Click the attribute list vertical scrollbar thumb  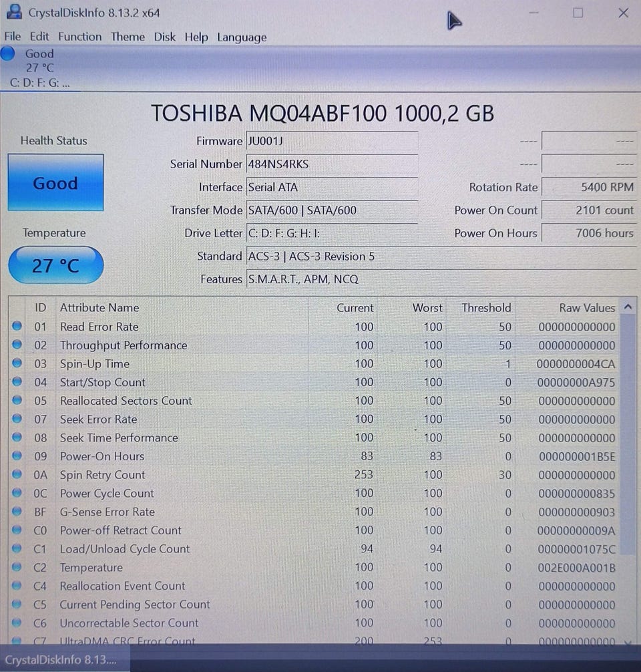pos(628,435)
